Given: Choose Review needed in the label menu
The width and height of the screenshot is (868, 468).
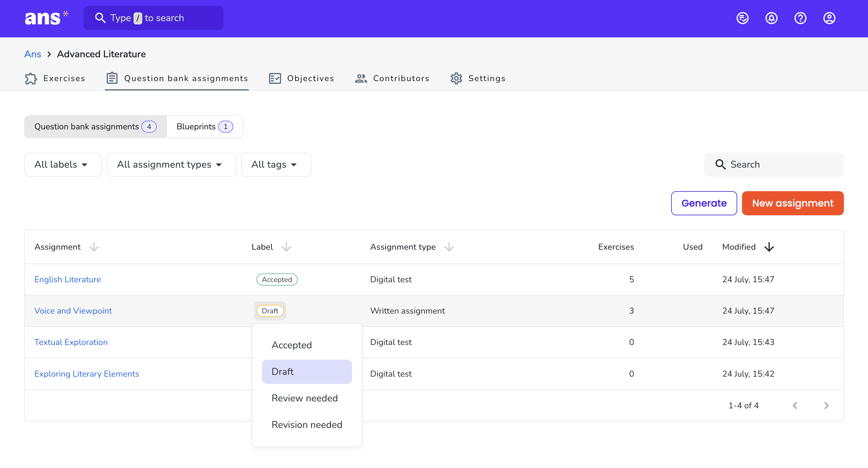Looking at the screenshot, I should 307,398.
